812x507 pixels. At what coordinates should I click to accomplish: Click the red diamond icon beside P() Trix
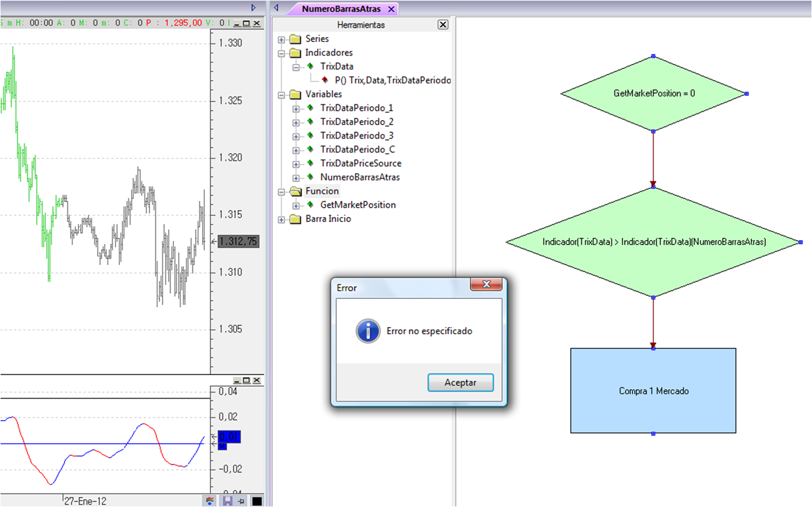tap(325, 80)
